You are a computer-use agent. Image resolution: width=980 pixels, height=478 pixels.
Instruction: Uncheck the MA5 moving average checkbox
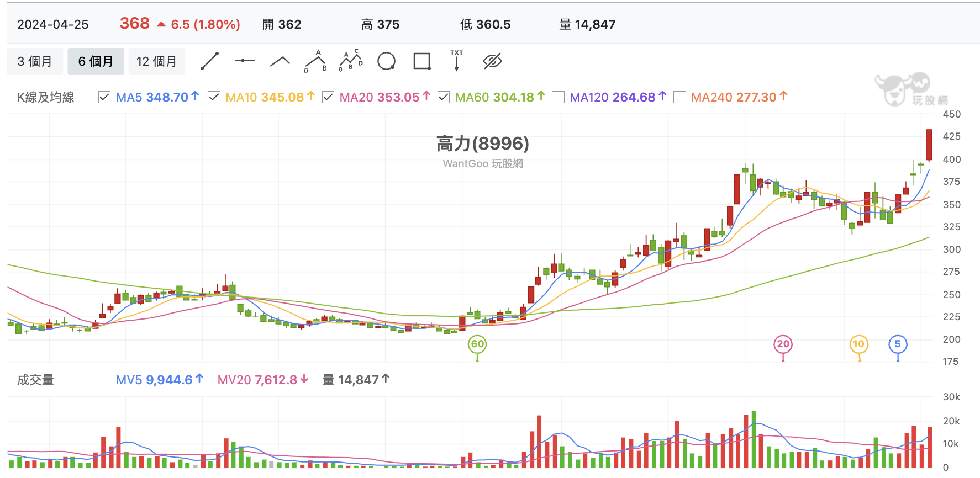[x=104, y=97]
